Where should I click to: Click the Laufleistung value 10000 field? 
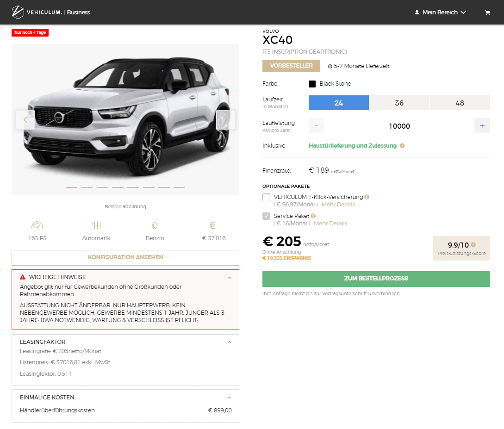[x=399, y=126]
